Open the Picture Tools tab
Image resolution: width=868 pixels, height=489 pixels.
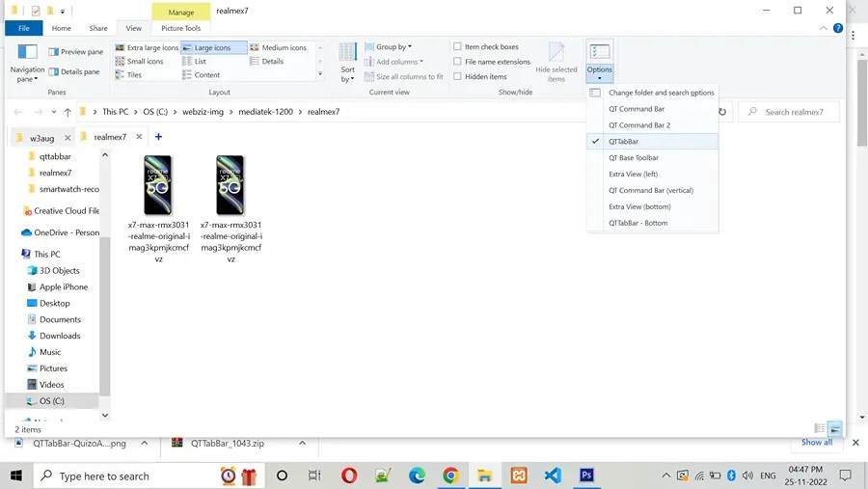coord(181,28)
